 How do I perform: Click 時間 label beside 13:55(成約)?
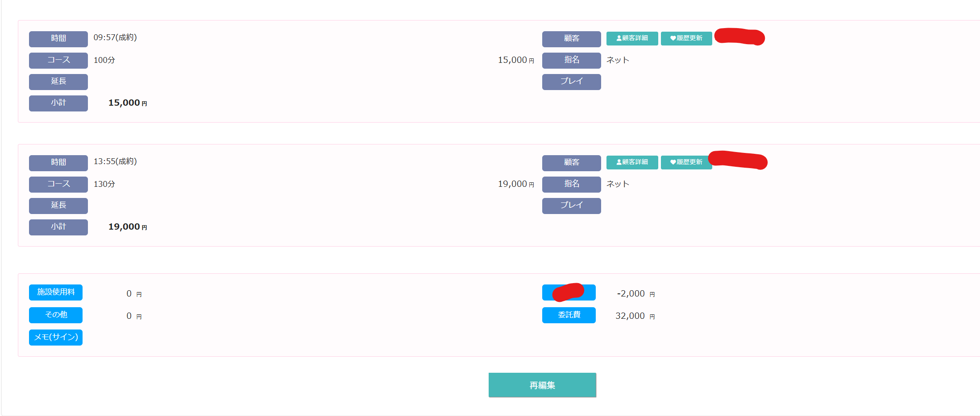(x=58, y=163)
